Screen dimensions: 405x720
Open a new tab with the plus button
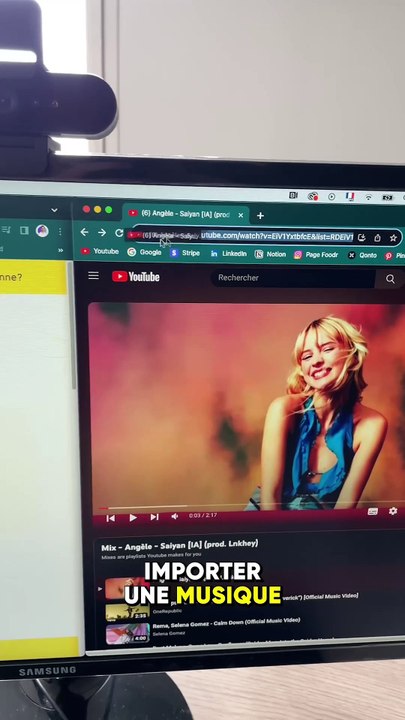pyautogui.click(x=260, y=215)
